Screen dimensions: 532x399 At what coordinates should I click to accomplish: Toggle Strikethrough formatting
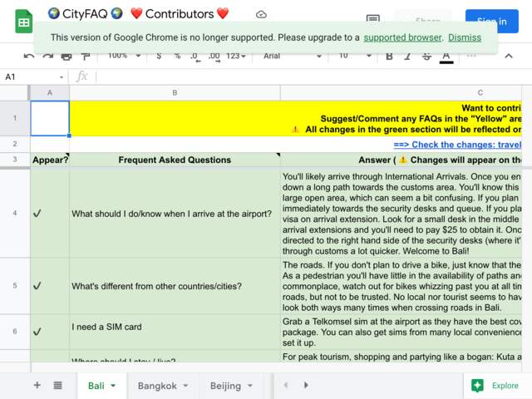point(426,57)
